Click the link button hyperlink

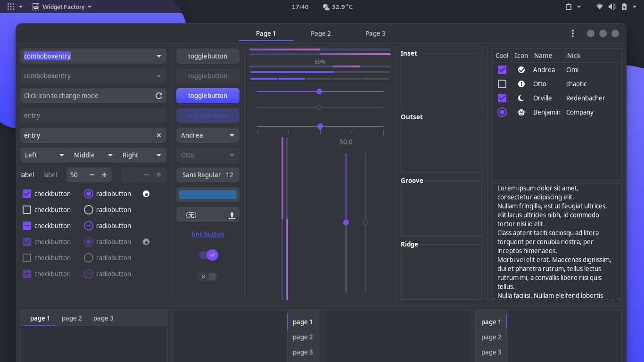click(x=208, y=234)
